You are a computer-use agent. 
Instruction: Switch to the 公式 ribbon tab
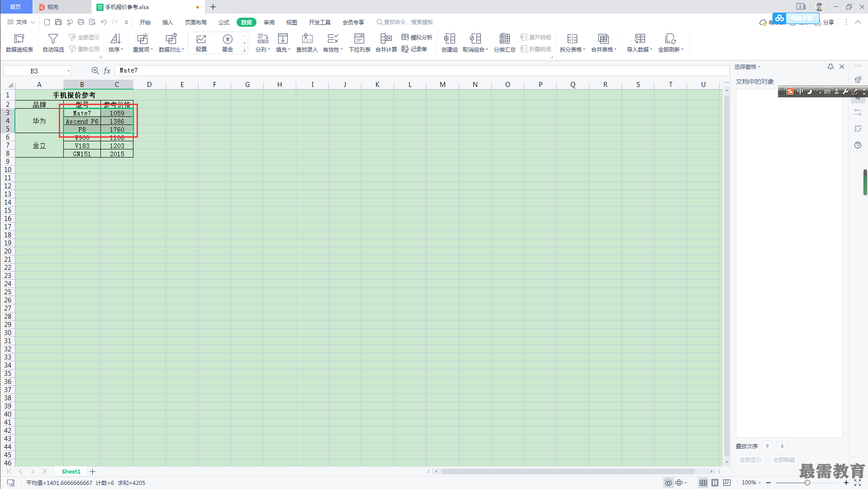(x=224, y=22)
